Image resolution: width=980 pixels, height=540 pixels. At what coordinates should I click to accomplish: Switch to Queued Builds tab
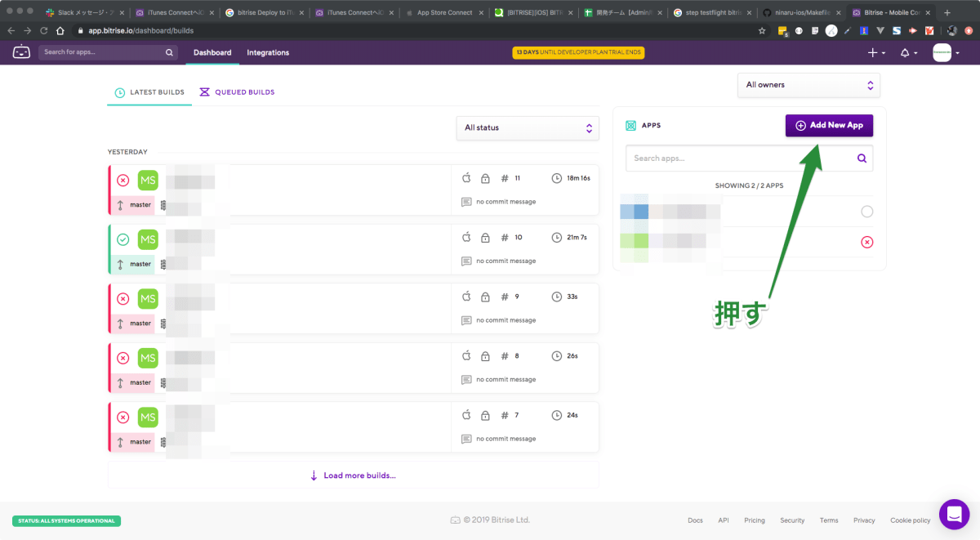pyautogui.click(x=237, y=92)
